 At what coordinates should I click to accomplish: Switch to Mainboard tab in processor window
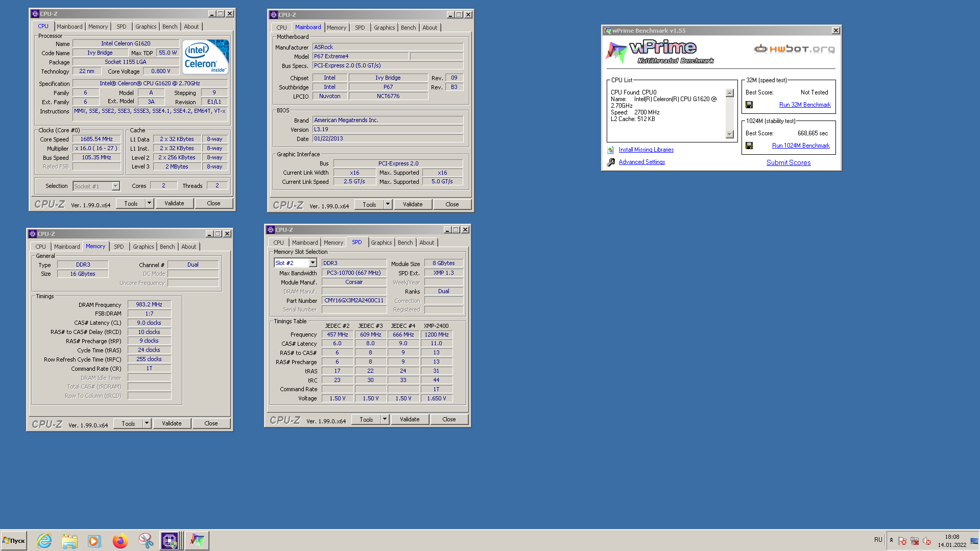(69, 27)
